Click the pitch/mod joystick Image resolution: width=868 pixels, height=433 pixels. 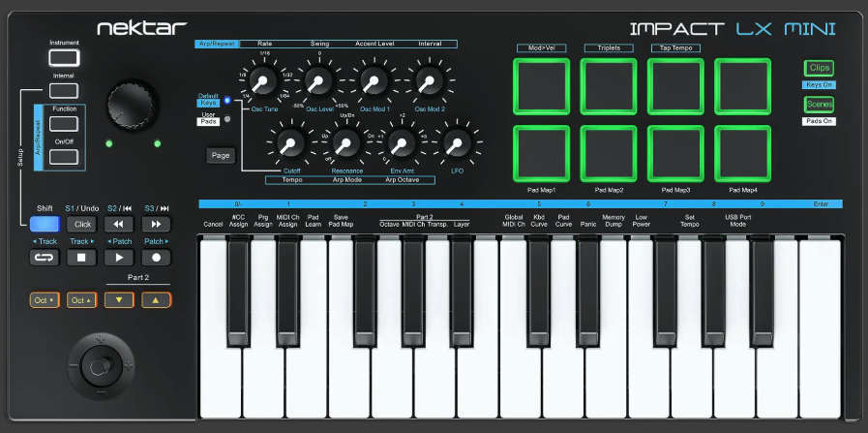tap(101, 366)
